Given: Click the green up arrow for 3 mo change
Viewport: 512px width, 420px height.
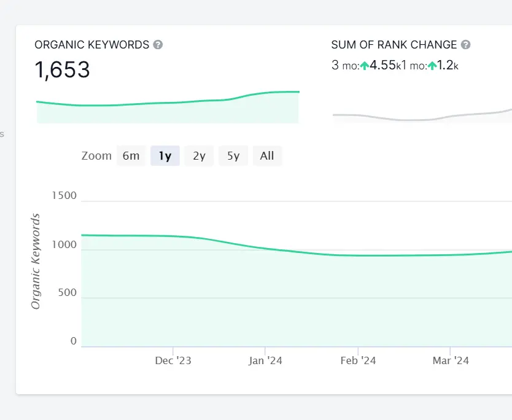Looking at the screenshot, I should click(365, 65).
